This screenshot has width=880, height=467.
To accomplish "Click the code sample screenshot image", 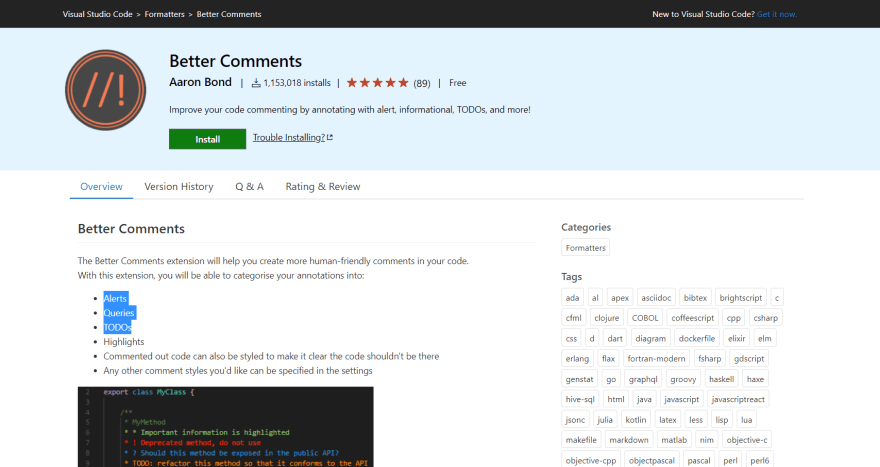I will [x=226, y=427].
